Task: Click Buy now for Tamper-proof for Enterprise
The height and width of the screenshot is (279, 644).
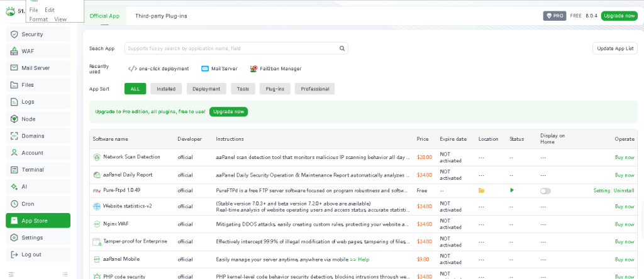Action: point(625,242)
